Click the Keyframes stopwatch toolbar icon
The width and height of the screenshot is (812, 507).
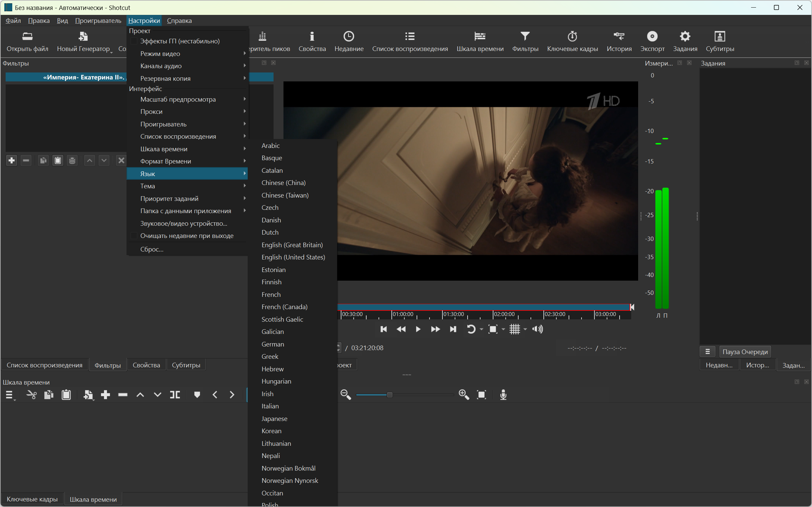click(572, 36)
